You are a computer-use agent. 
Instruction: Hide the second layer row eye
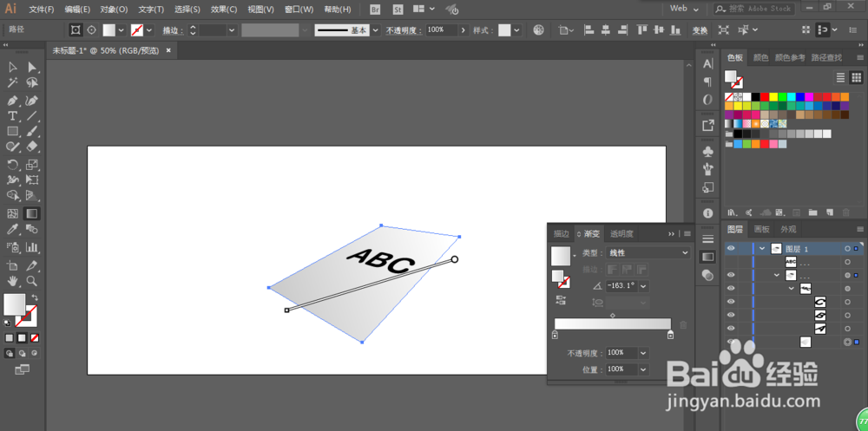coord(731,275)
